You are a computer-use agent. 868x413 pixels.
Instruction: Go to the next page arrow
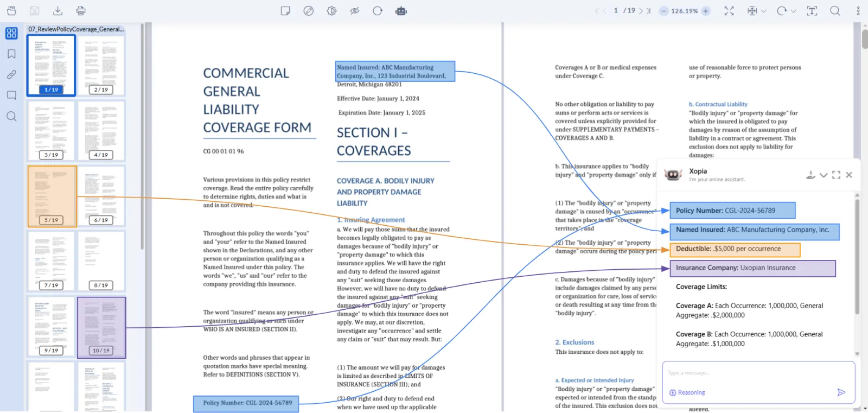pos(641,11)
